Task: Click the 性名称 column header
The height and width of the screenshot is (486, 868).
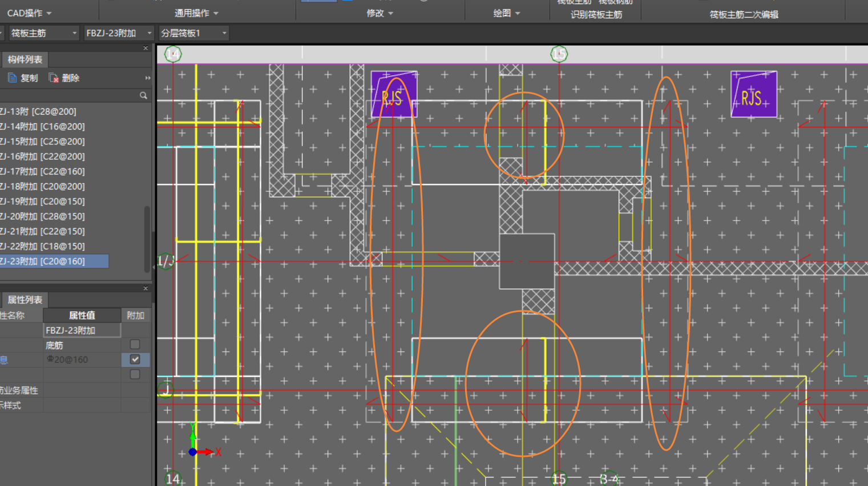Action: (21, 315)
